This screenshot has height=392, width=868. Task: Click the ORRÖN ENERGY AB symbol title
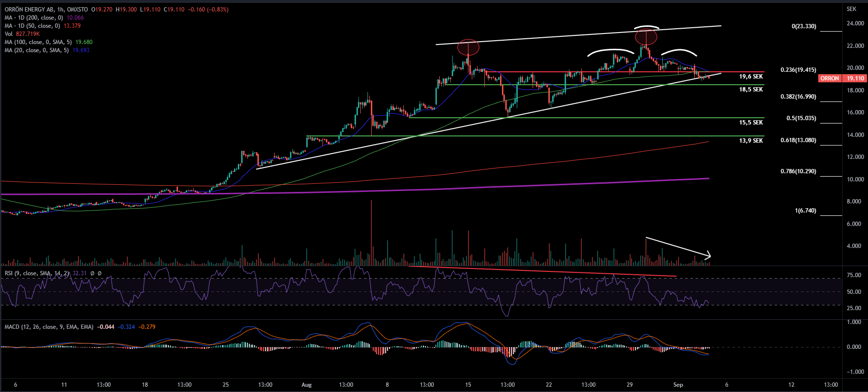pos(28,10)
